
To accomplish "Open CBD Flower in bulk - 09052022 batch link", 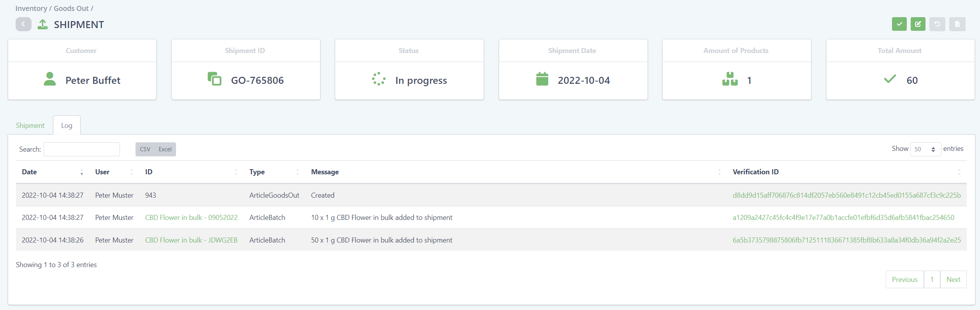I will click(x=191, y=218).
